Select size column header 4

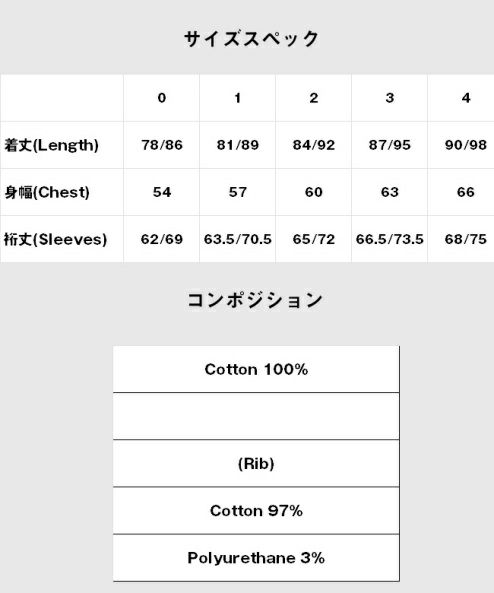click(x=466, y=98)
